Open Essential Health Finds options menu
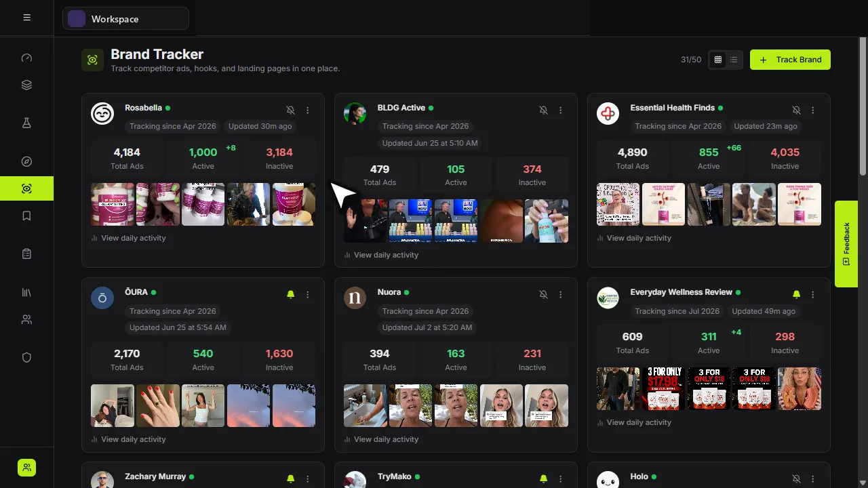 (x=813, y=110)
